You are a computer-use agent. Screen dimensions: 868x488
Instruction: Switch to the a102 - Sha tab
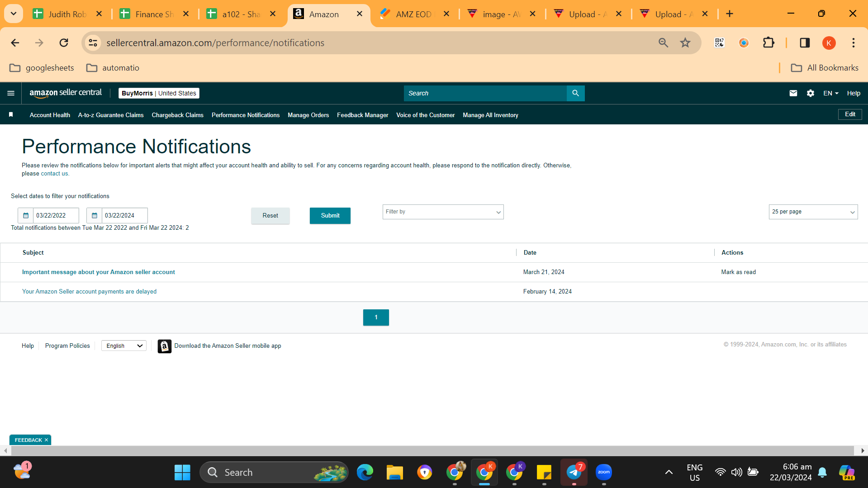(x=241, y=14)
